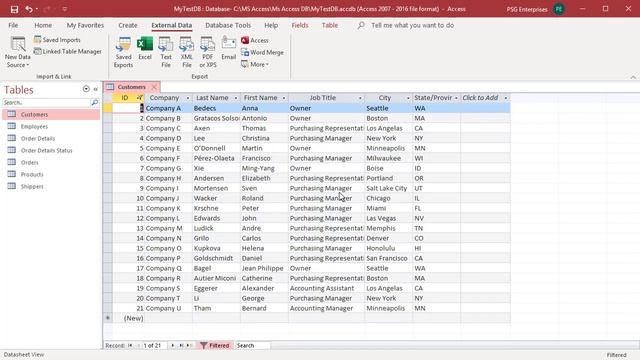
Task: Start the Word Merge export
Action: coord(262,52)
